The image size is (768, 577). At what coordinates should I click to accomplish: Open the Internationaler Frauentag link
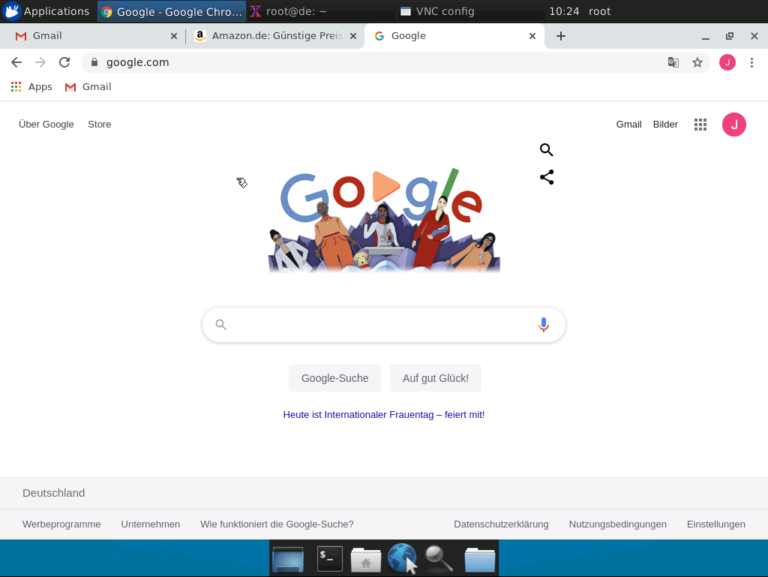[x=384, y=415]
